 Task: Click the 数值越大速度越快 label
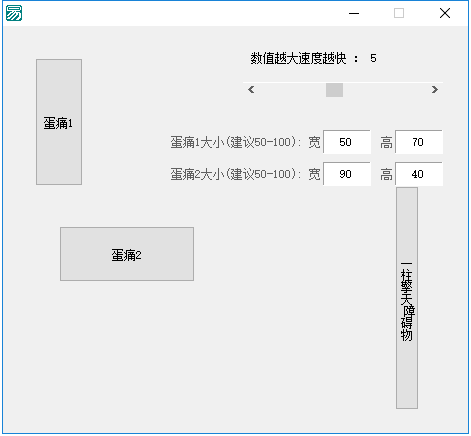[x=298, y=59]
